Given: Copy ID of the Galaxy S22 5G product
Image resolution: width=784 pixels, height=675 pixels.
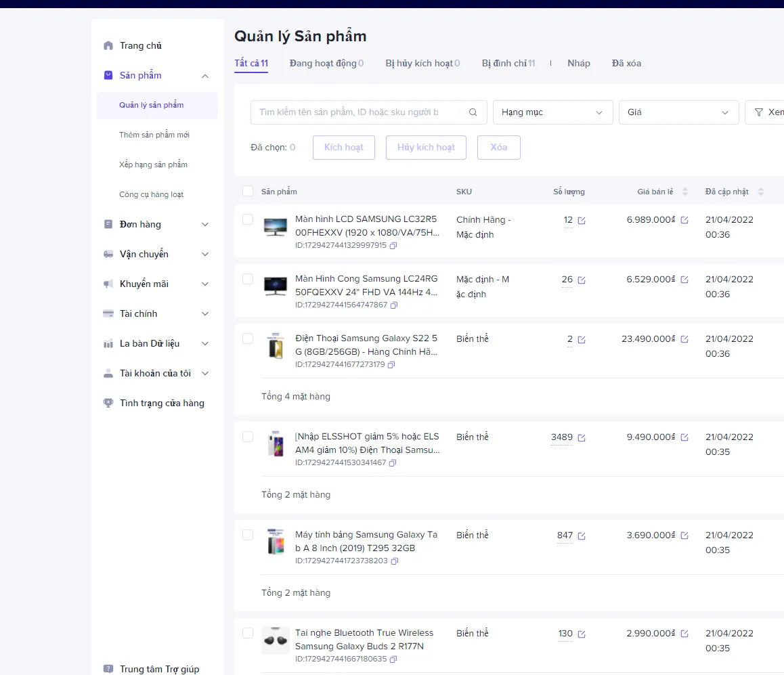Looking at the screenshot, I should click(391, 364).
